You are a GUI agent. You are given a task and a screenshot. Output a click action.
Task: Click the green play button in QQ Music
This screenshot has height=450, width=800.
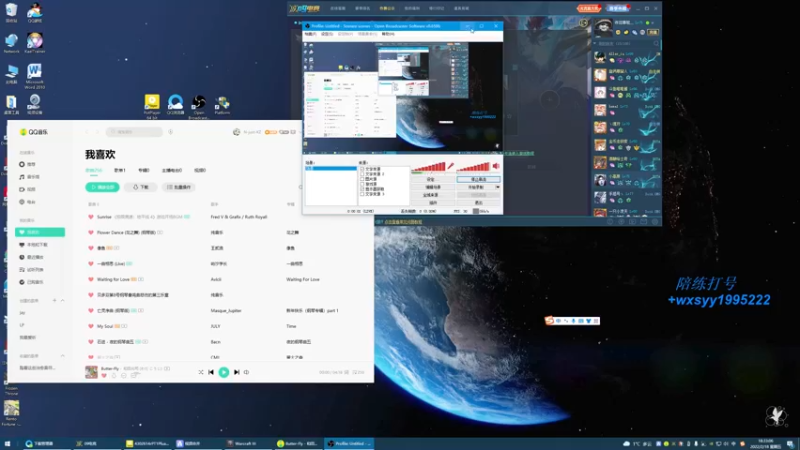pyautogui.click(x=223, y=372)
